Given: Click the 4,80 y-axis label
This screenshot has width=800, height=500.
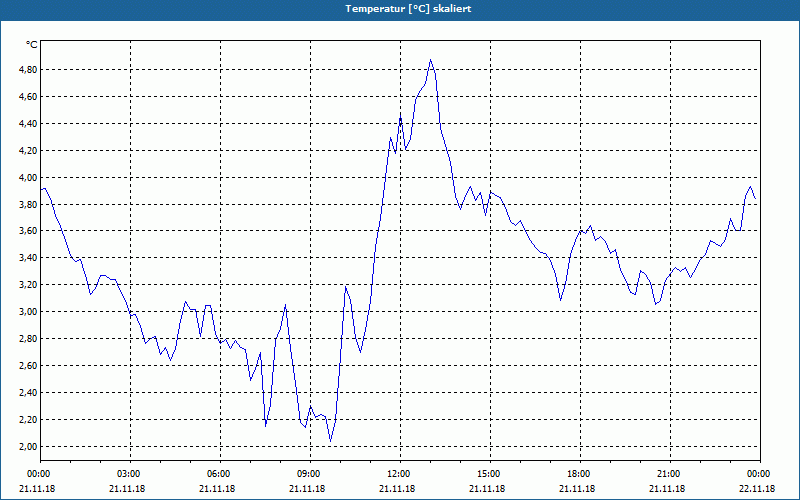Looking at the screenshot, I should coord(28,69).
